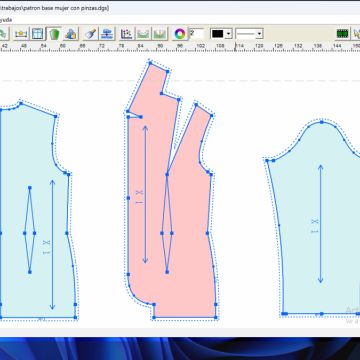Click the "1 X" label on sleeve piece
This screenshot has width=360, height=360.
click(315, 226)
